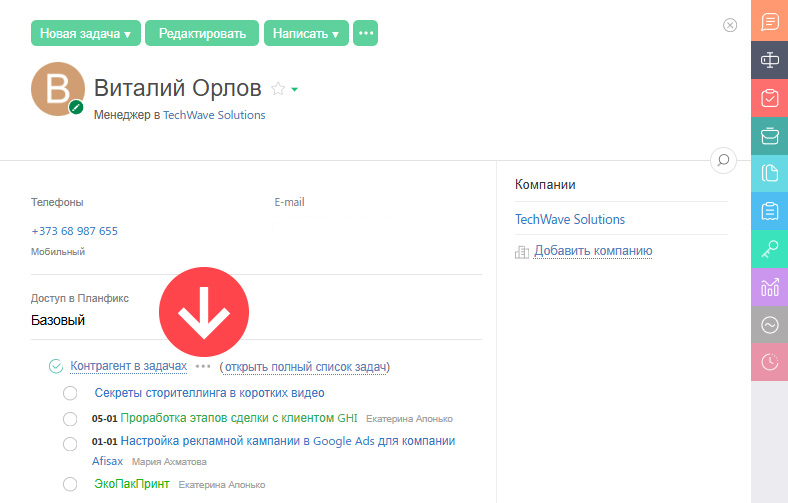This screenshot has height=503, width=788.
Task: Open the reports chart sidebar icon
Action: pos(769,287)
